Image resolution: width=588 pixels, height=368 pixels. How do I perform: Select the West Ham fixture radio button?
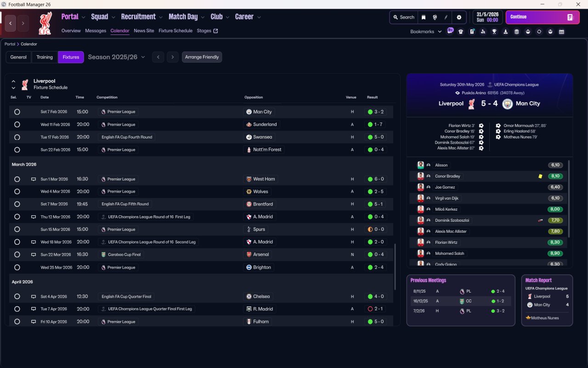point(17,179)
